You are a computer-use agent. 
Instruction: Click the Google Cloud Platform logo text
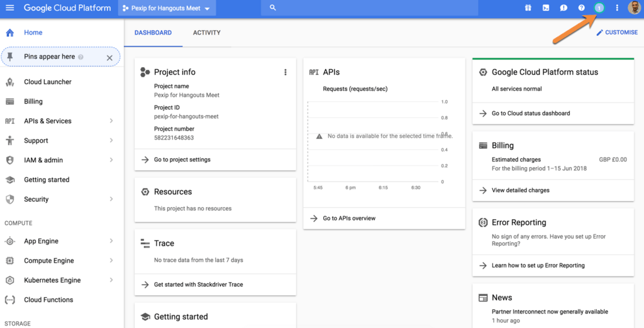point(67,8)
